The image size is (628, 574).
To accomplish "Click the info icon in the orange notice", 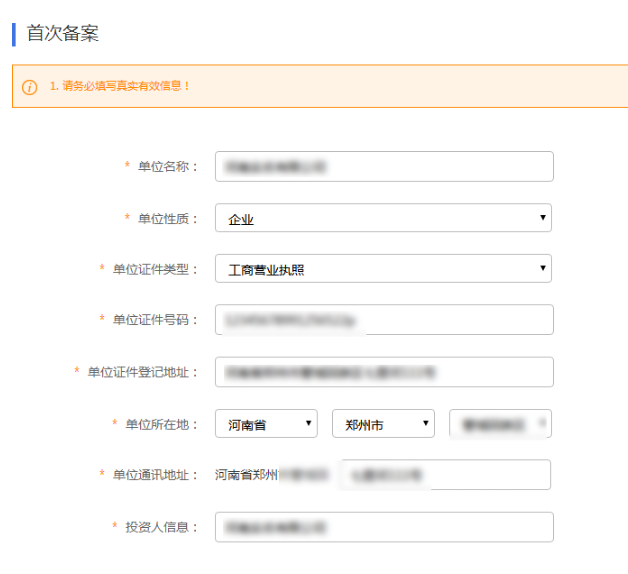I will point(30,87).
